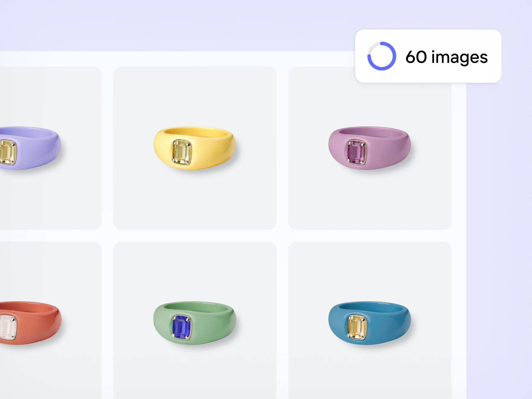Click empty area below the yellow ring
Viewport: 532px width, 399px height.
195,202
